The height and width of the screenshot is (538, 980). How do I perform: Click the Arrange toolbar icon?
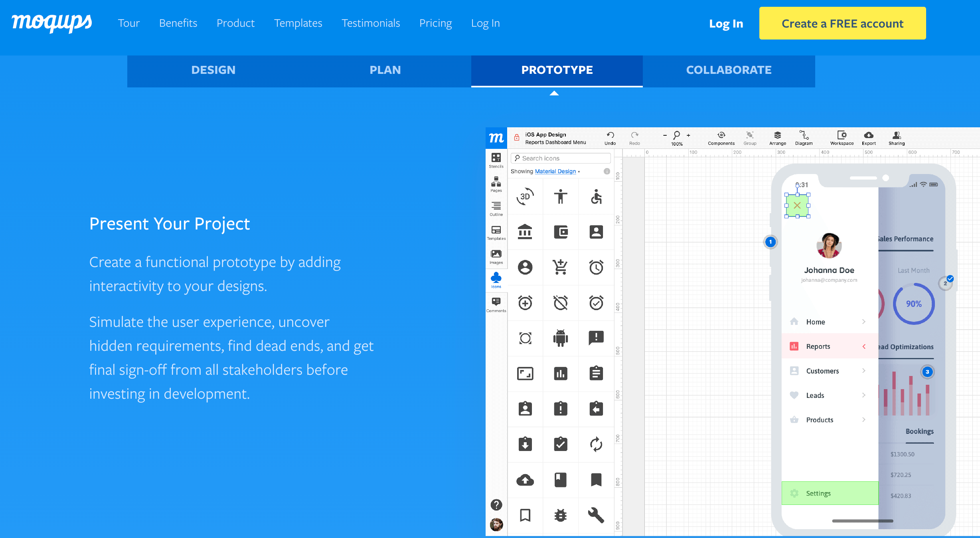pos(777,138)
